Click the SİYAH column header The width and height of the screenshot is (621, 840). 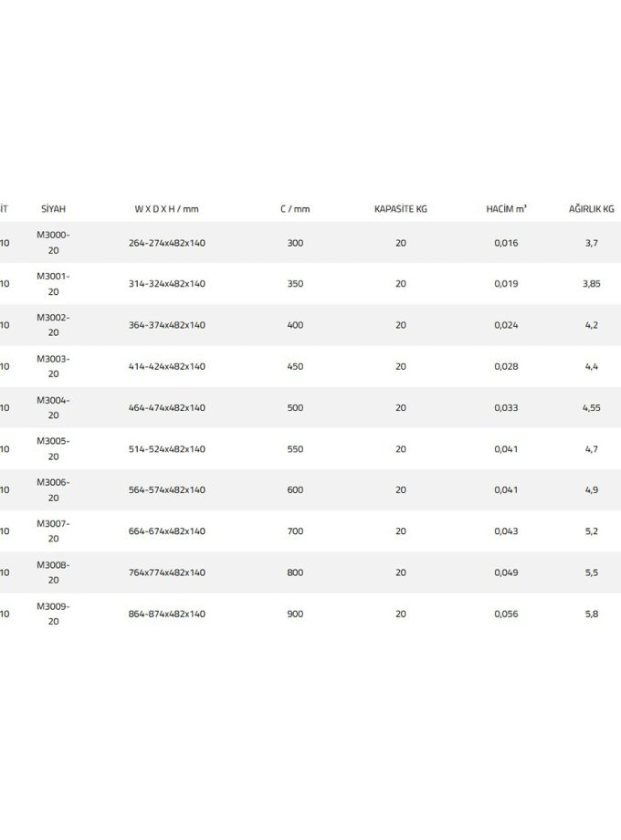(x=53, y=209)
